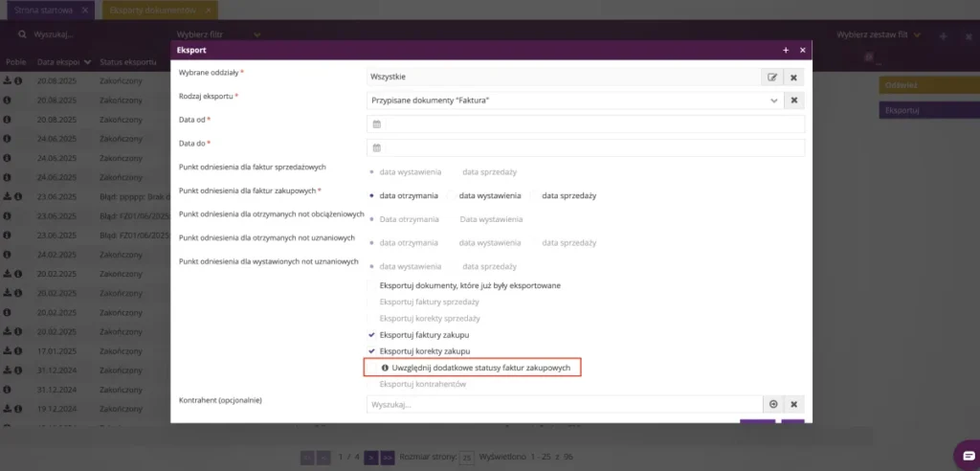Select data sprzedaży for faktur zakupowych
The height and width of the screenshot is (471, 980).
(x=534, y=196)
